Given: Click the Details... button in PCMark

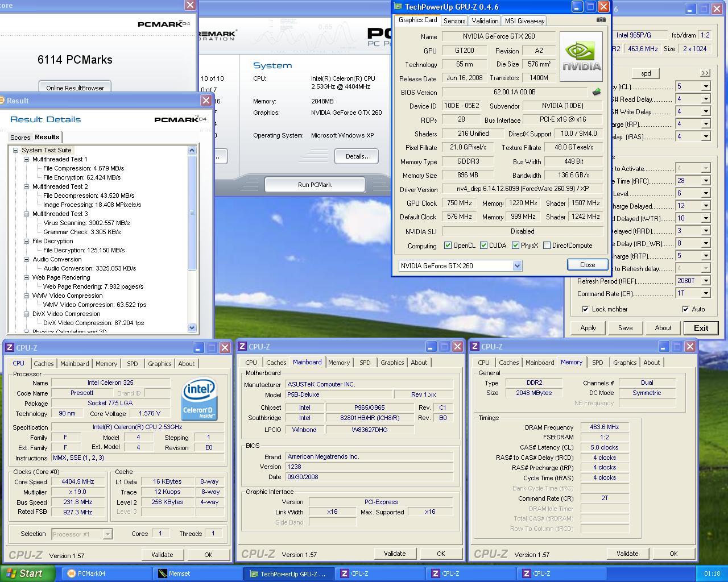Looking at the screenshot, I should pos(358,156).
